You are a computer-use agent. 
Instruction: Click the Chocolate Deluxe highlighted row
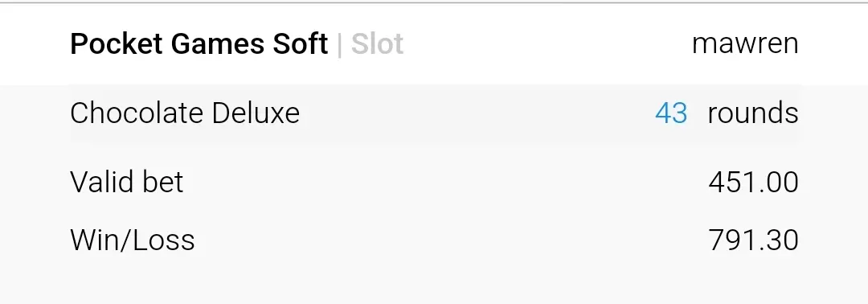(435, 113)
